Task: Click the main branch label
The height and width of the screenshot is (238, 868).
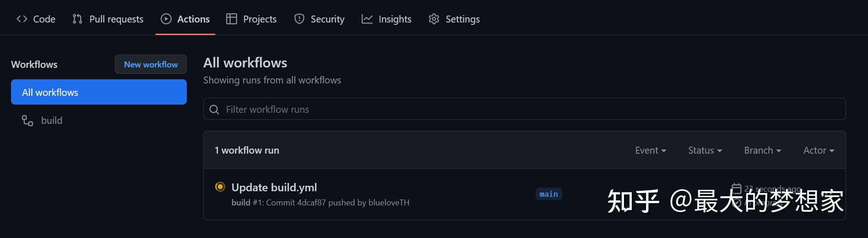Action: click(x=548, y=194)
